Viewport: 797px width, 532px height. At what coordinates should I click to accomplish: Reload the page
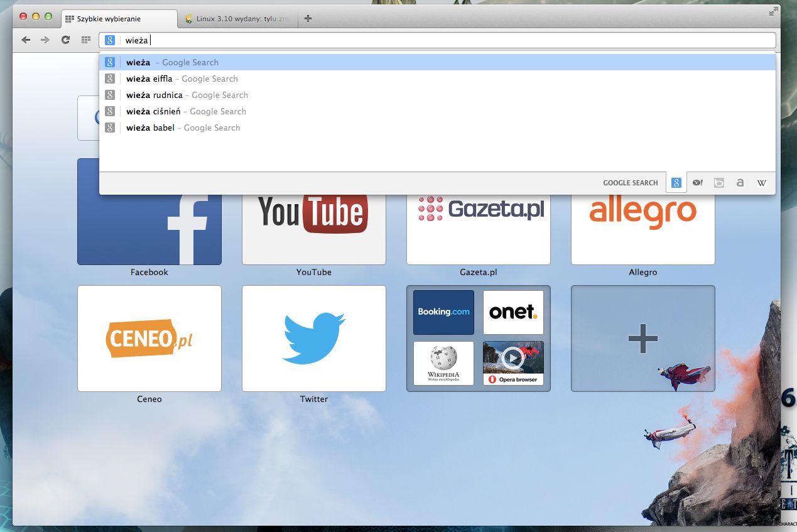coord(65,40)
